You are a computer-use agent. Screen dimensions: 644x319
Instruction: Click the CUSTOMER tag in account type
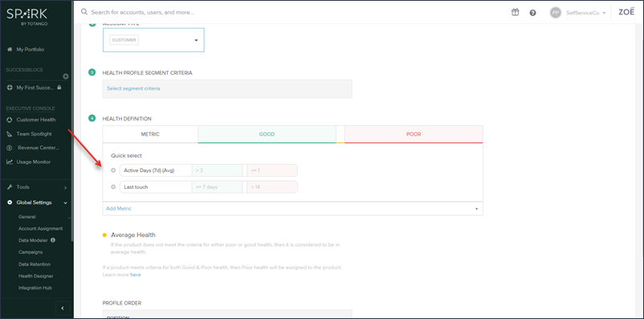click(x=124, y=40)
